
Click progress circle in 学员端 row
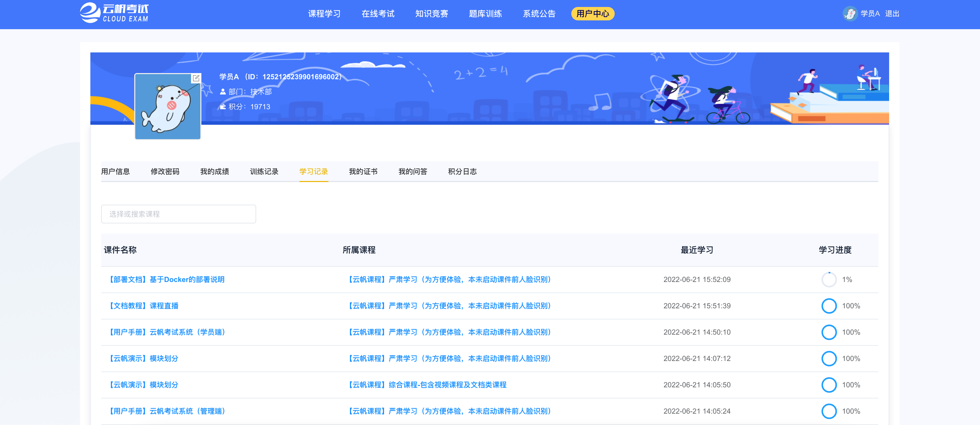click(x=829, y=332)
